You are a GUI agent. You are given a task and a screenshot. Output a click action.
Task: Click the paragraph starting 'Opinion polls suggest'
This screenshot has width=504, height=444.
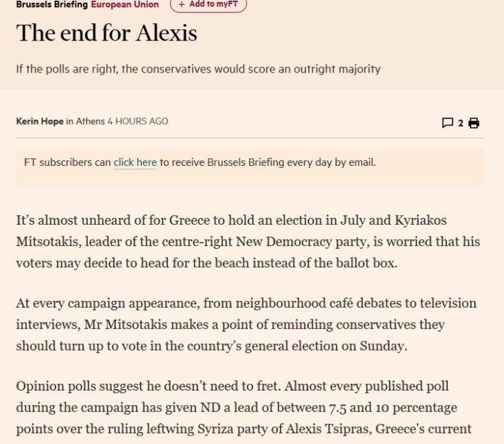coord(243,408)
